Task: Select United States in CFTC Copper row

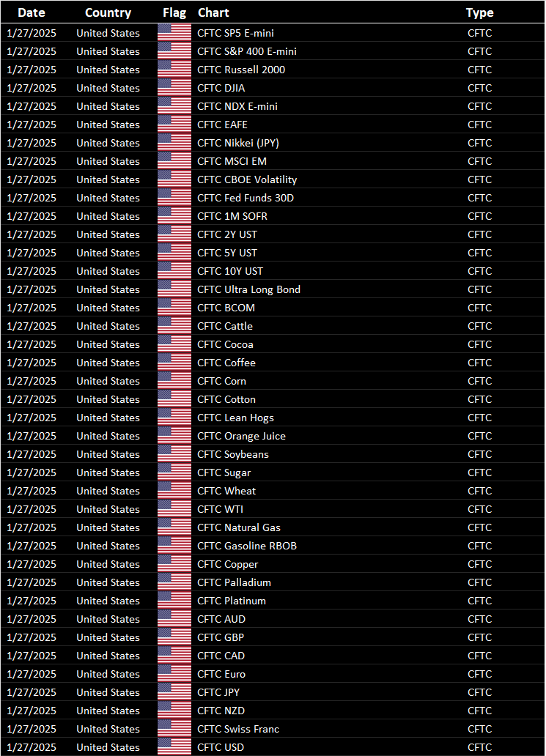Action: click(108, 564)
